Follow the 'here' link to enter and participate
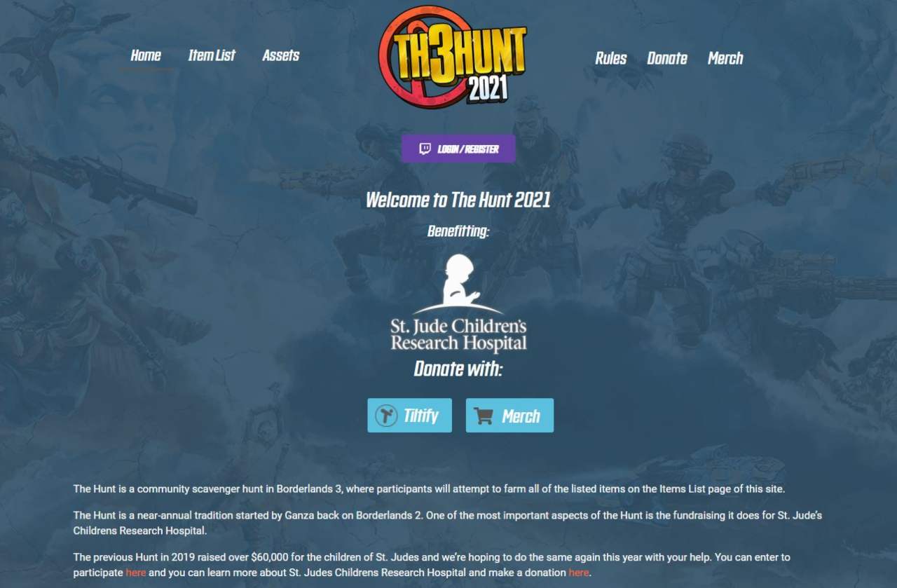This screenshot has width=897, height=588. tap(136, 573)
